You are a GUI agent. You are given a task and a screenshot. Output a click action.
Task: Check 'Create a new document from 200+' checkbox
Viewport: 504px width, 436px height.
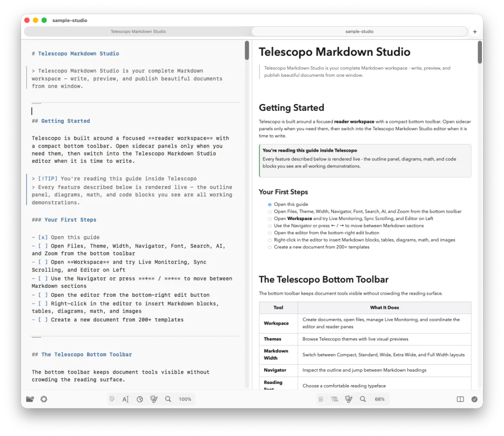coord(270,247)
